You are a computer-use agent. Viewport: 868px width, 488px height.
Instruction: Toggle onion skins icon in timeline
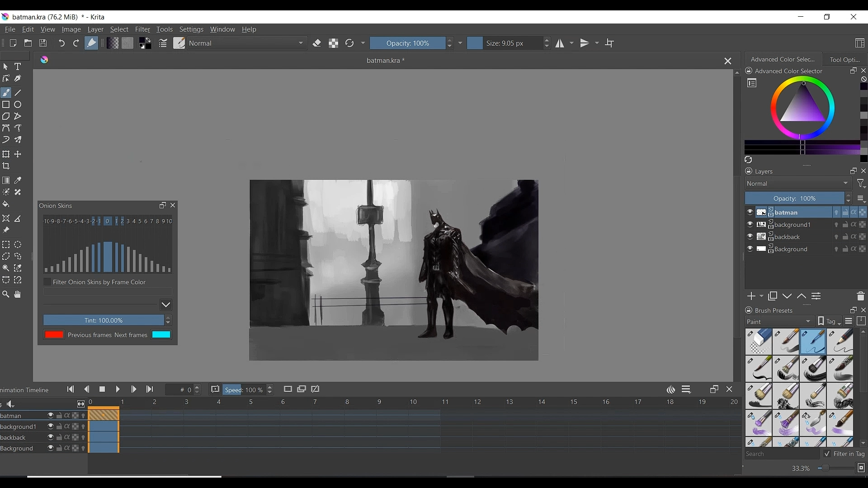click(x=671, y=390)
